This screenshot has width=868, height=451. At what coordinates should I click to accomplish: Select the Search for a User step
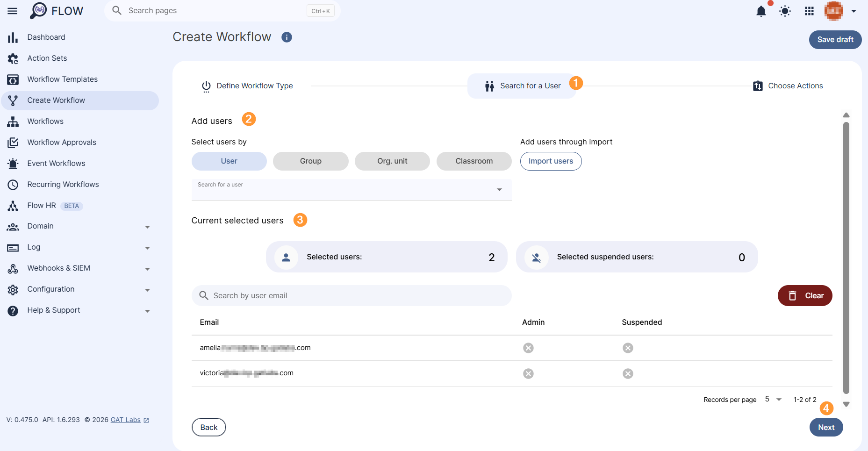click(522, 86)
